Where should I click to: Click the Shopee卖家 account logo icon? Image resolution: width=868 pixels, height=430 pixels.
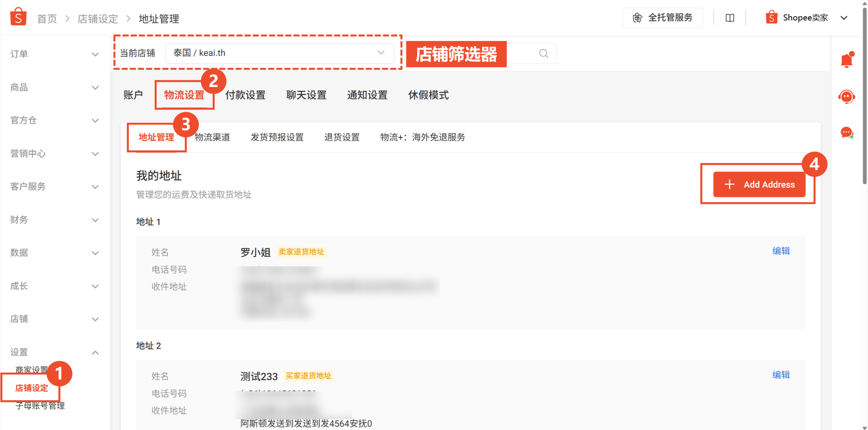(x=771, y=18)
